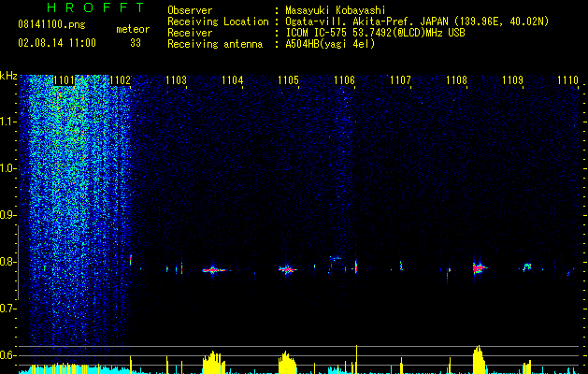The width and height of the screenshot is (588, 374).
Task: Click the A504HB(yagi 4el) antenna text
Action: 330,44
